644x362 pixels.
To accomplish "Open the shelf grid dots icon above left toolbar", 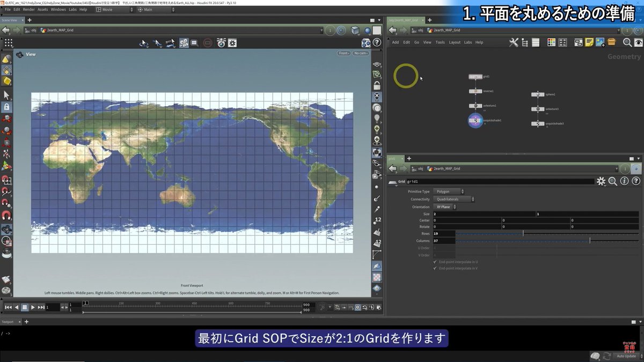I will click(8, 43).
